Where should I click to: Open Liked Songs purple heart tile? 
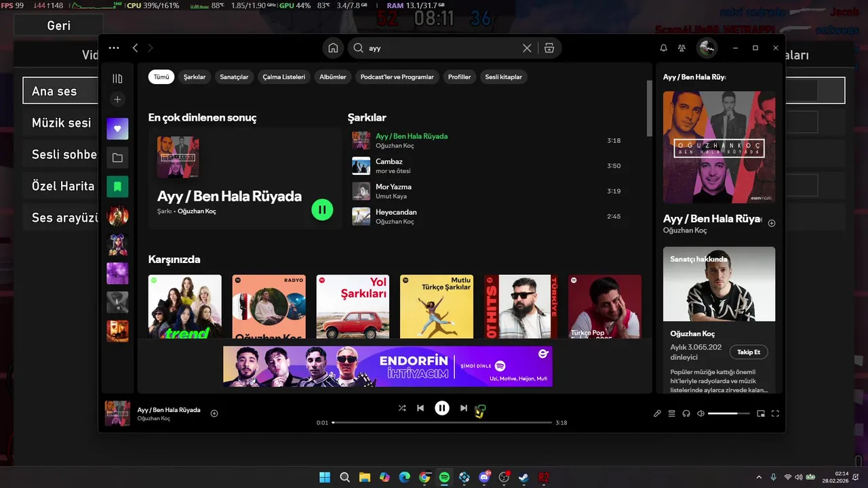117,129
